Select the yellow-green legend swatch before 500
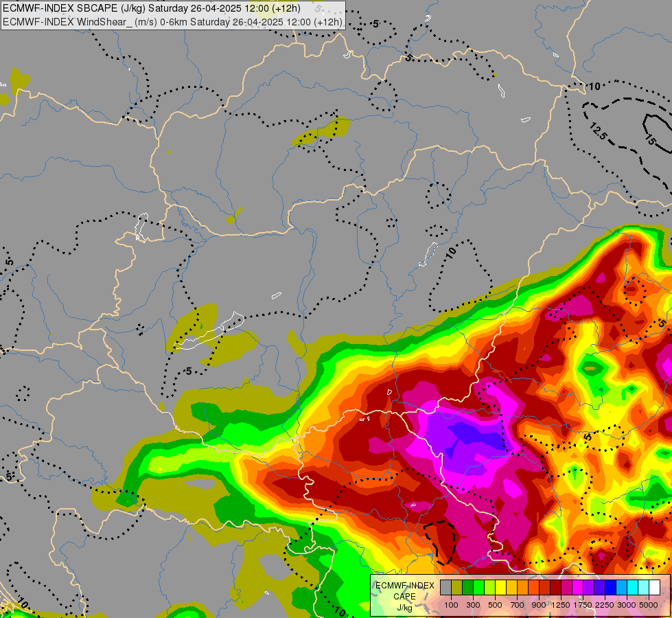Viewport: 672px width, 618px height. (x=490, y=588)
